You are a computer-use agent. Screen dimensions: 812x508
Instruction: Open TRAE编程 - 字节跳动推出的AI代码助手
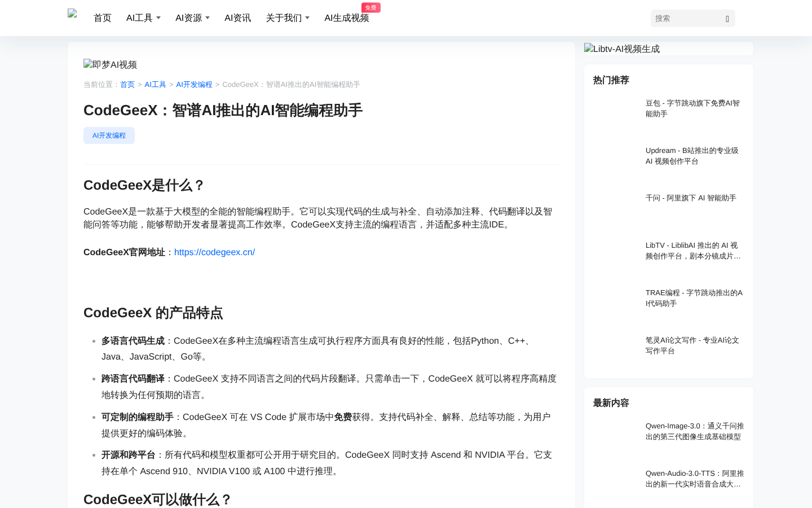tap(694, 298)
